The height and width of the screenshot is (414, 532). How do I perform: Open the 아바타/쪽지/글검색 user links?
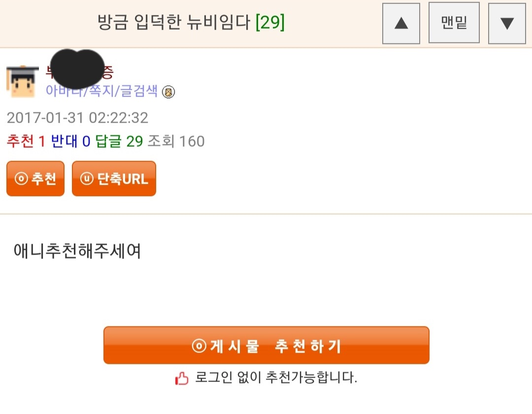101,91
